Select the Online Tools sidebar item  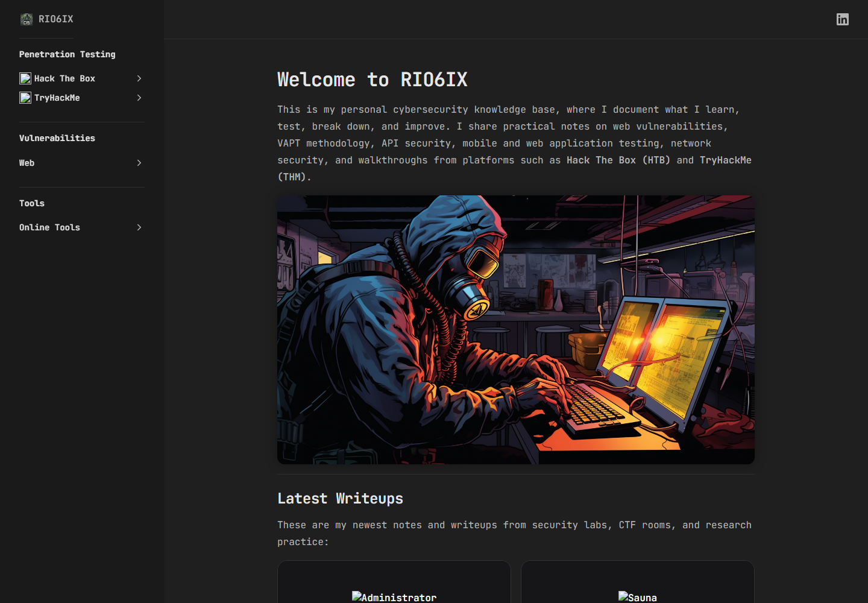point(49,227)
